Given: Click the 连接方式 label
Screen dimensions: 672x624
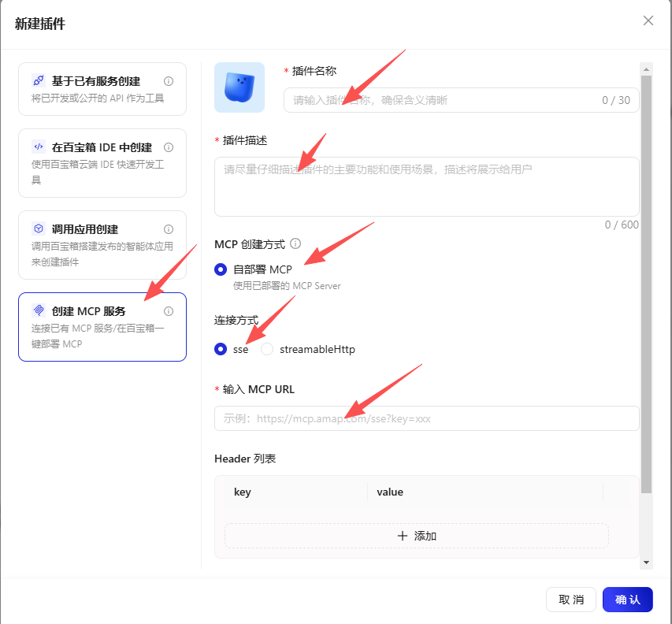Looking at the screenshot, I should (x=236, y=320).
